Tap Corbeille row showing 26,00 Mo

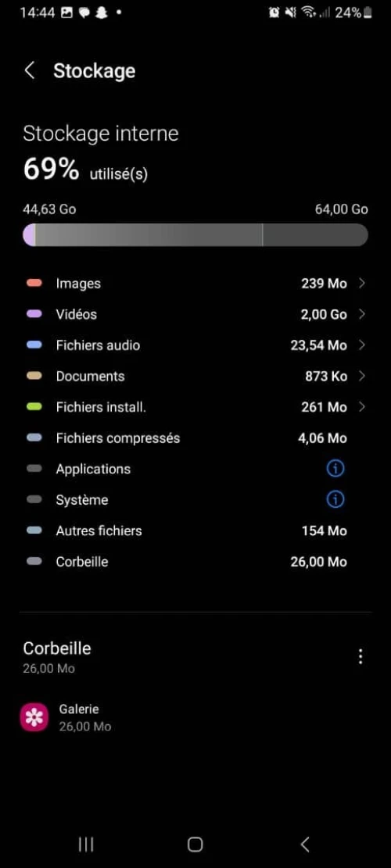coord(195,562)
